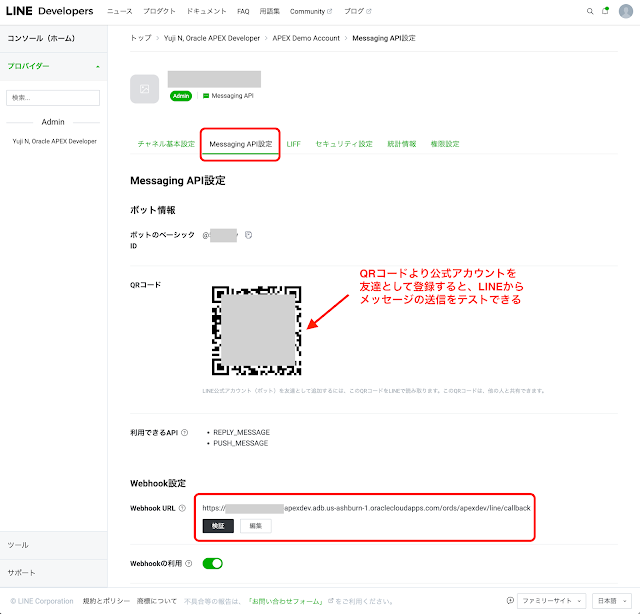
Task: Open the ファミリーサイト dropdown
Action: [551, 601]
